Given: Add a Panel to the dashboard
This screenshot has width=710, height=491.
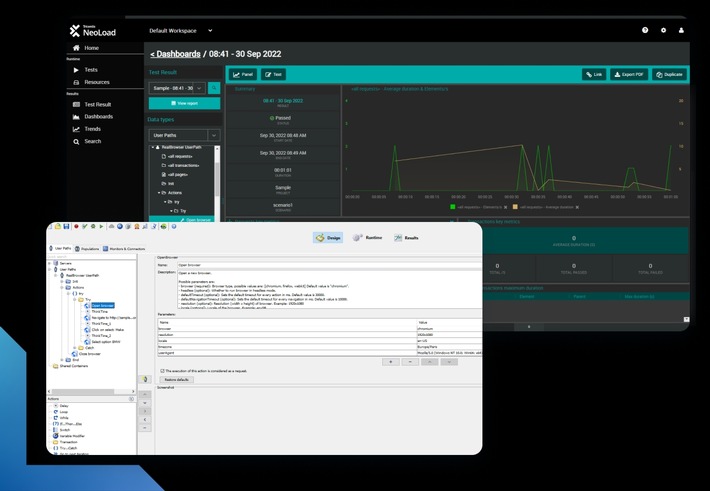Looking at the screenshot, I should (243, 74).
